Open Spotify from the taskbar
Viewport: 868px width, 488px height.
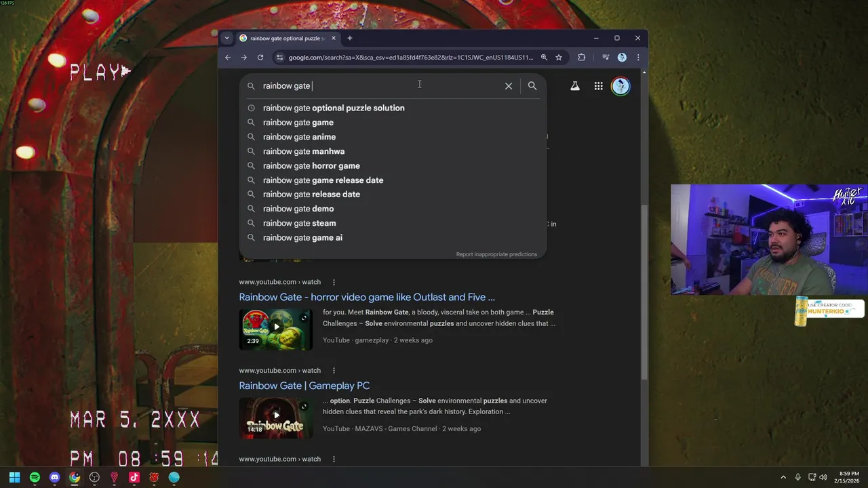tap(35, 477)
